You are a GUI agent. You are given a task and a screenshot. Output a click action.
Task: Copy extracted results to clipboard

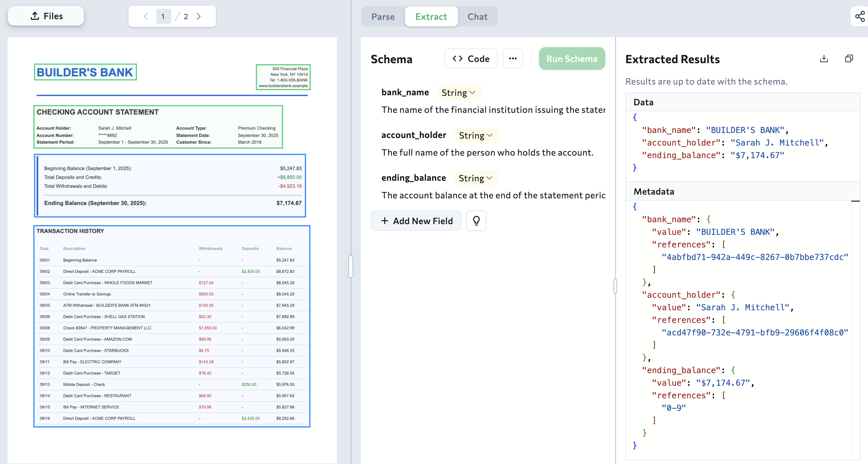[849, 59]
